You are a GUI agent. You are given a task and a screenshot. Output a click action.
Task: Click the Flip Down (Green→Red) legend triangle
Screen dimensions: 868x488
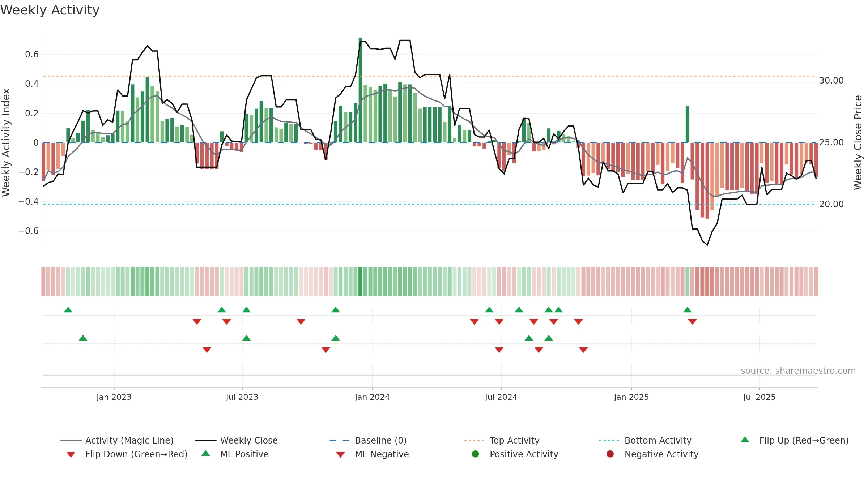point(71,455)
